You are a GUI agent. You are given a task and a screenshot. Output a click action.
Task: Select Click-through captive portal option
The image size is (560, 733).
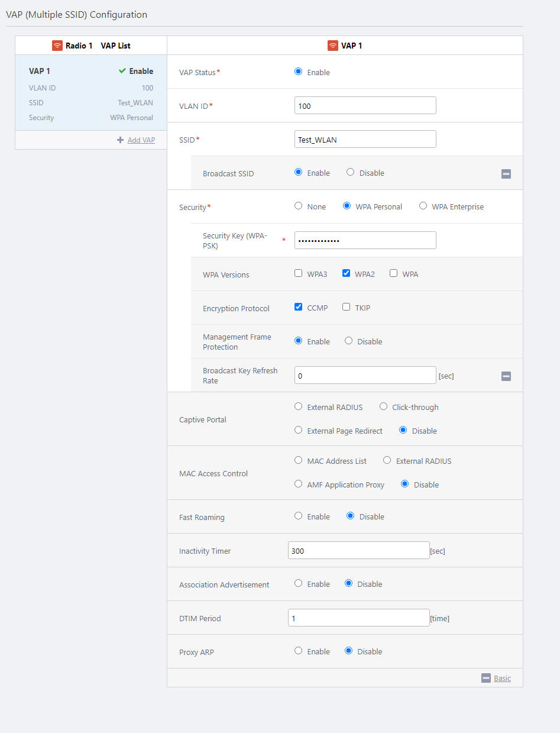point(384,406)
